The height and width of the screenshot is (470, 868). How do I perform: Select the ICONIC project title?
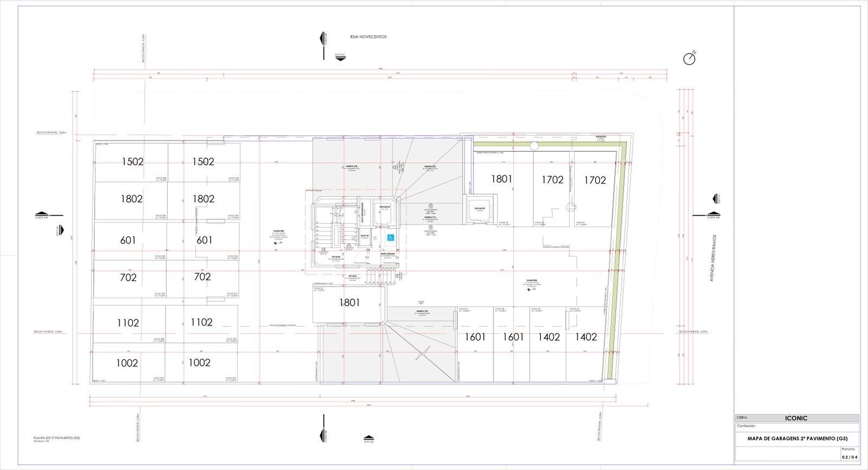coord(796,418)
